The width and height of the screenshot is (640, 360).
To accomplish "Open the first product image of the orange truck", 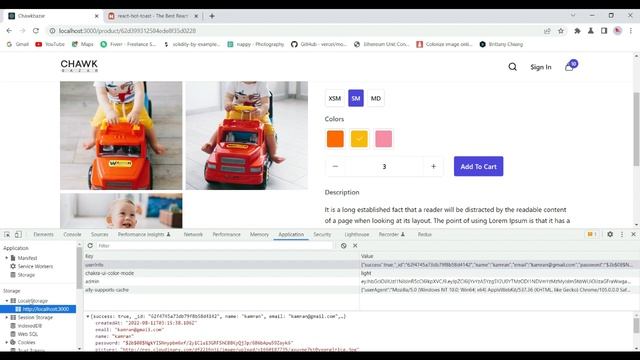I will pos(121,136).
